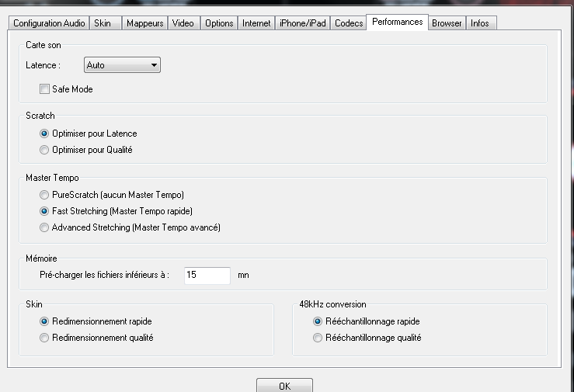Select Redimensionnement qualité skin option
The height and width of the screenshot is (392, 574).
pos(44,338)
